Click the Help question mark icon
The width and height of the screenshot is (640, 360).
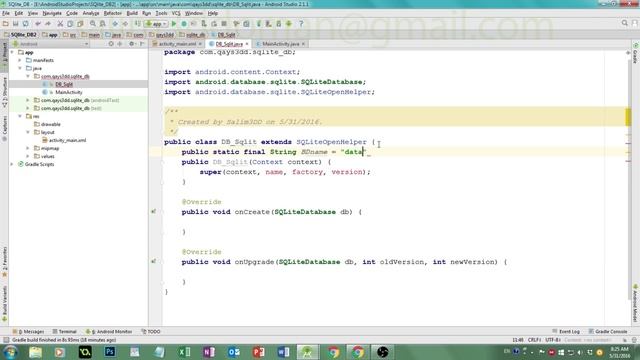[x=301, y=24]
